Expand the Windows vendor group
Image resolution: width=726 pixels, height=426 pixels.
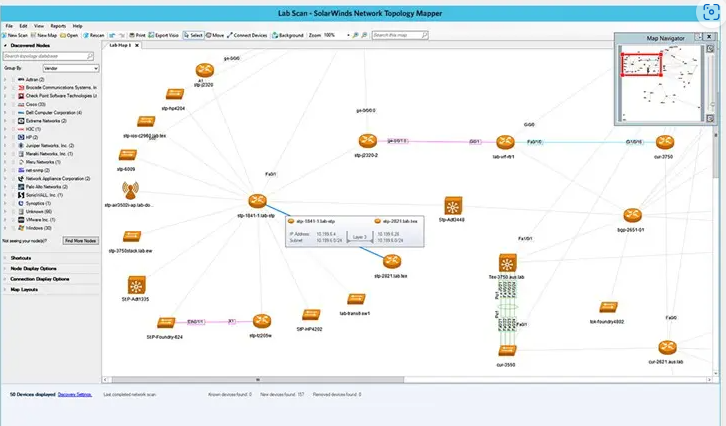coord(5,228)
